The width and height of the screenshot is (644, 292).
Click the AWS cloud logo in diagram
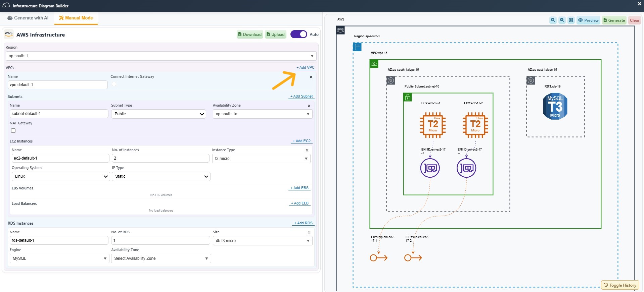(x=340, y=30)
